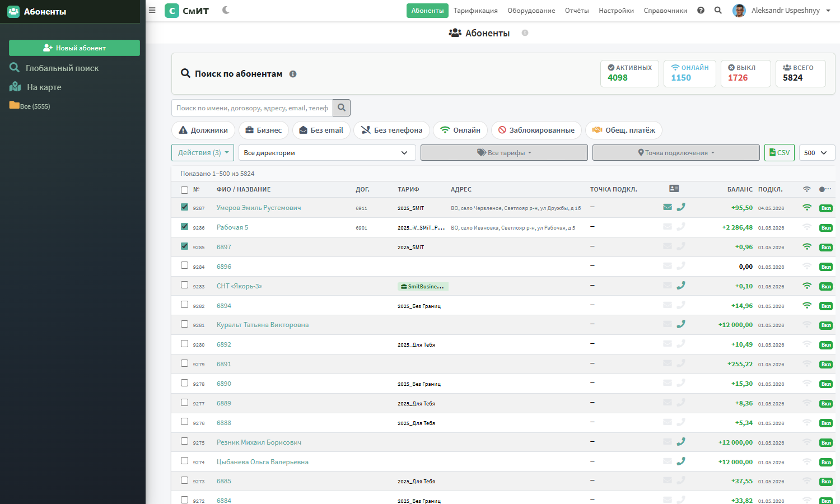Click the Активных 4098 stat card
Screen dimensions: 840x504
(x=630, y=73)
